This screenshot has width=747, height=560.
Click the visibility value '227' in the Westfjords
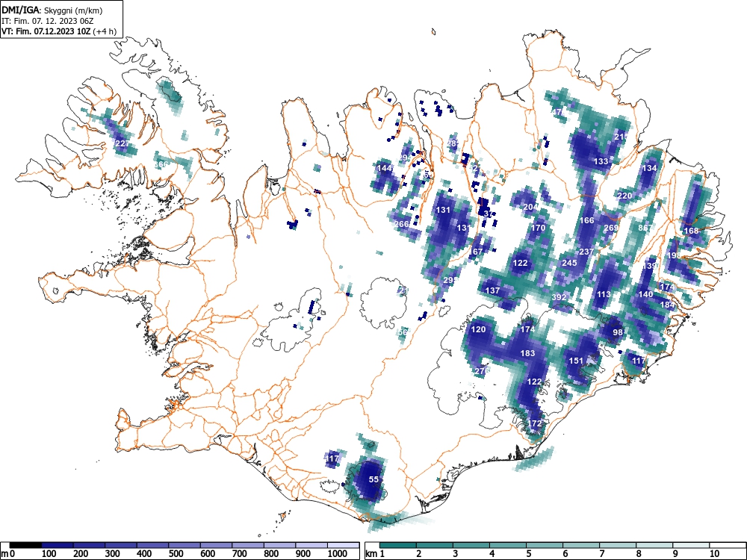123,143
